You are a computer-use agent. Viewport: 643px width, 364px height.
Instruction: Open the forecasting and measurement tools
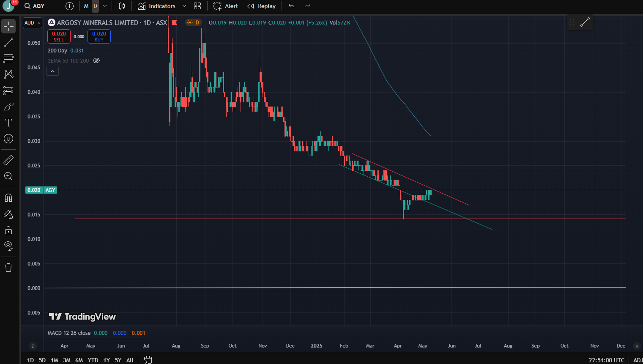(8, 90)
